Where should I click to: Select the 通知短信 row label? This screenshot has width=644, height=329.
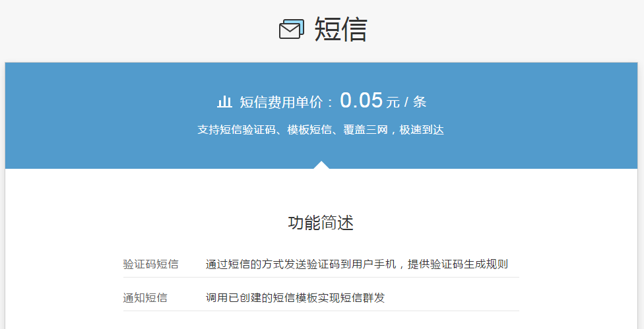point(145,298)
